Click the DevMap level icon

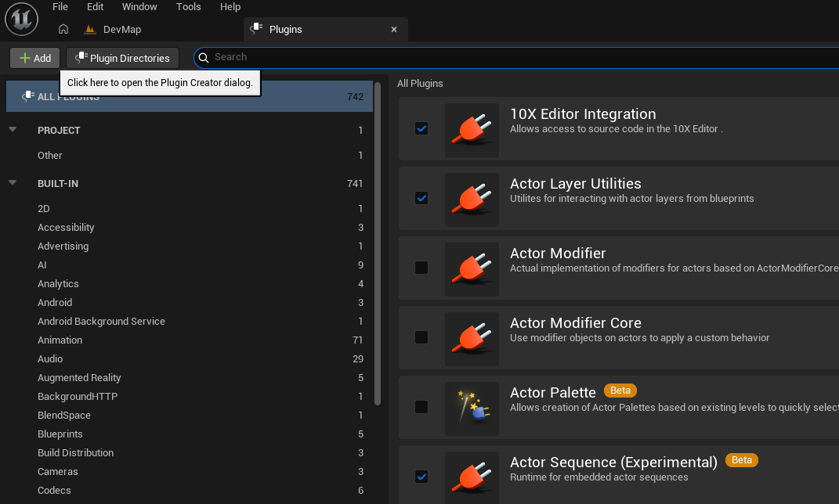tap(90, 30)
